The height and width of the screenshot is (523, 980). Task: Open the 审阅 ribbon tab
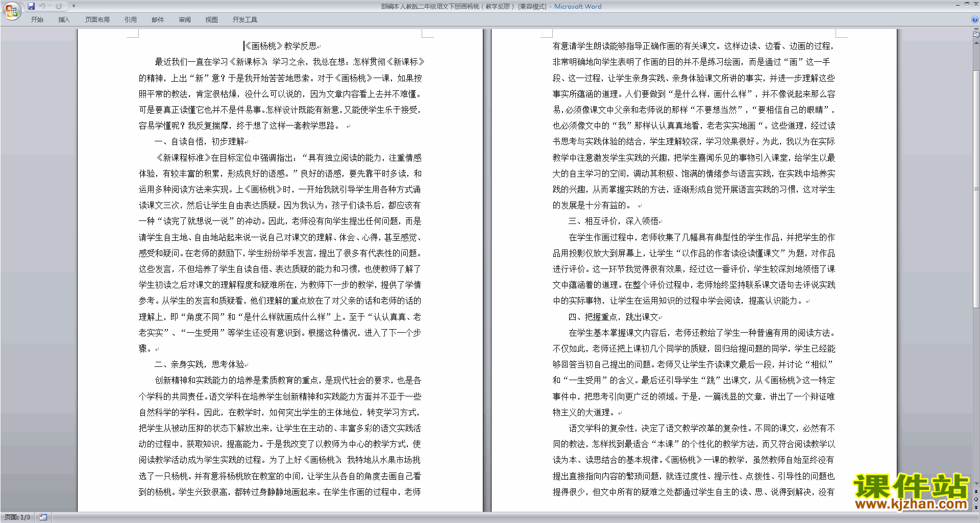pyautogui.click(x=185, y=19)
